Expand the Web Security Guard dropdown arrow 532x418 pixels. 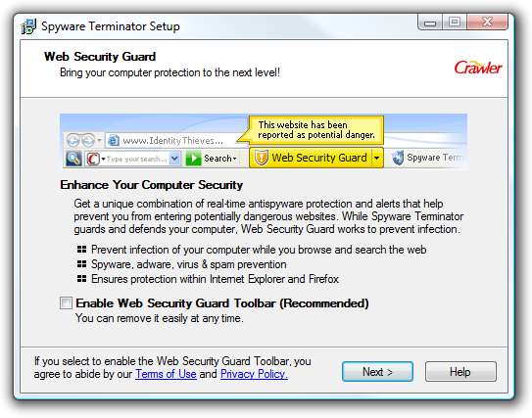pyautogui.click(x=377, y=158)
